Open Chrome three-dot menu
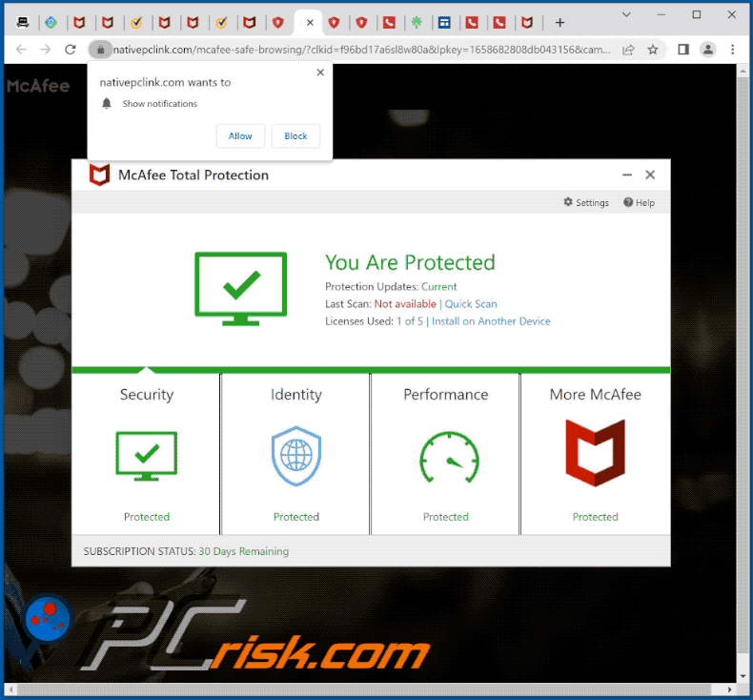This screenshot has width=753, height=700. click(732, 50)
